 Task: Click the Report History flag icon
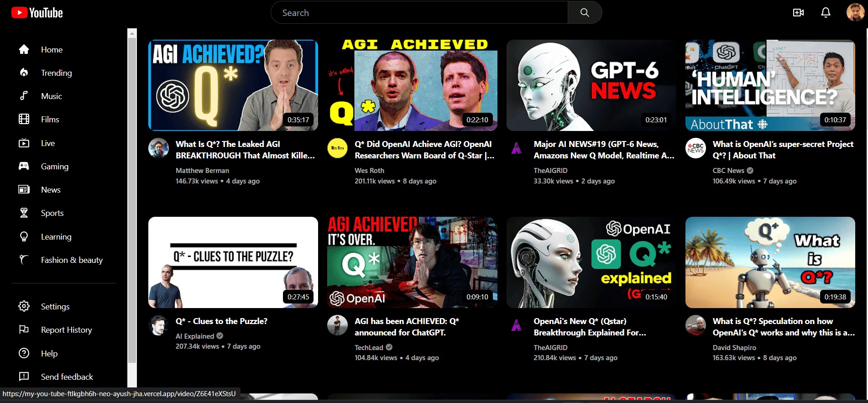24,330
